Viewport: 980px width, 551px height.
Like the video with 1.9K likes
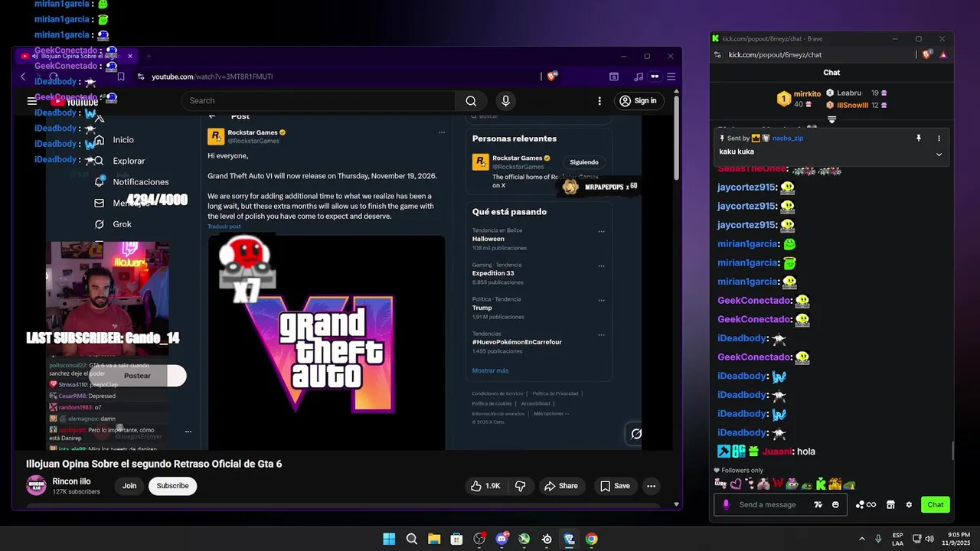coord(485,486)
